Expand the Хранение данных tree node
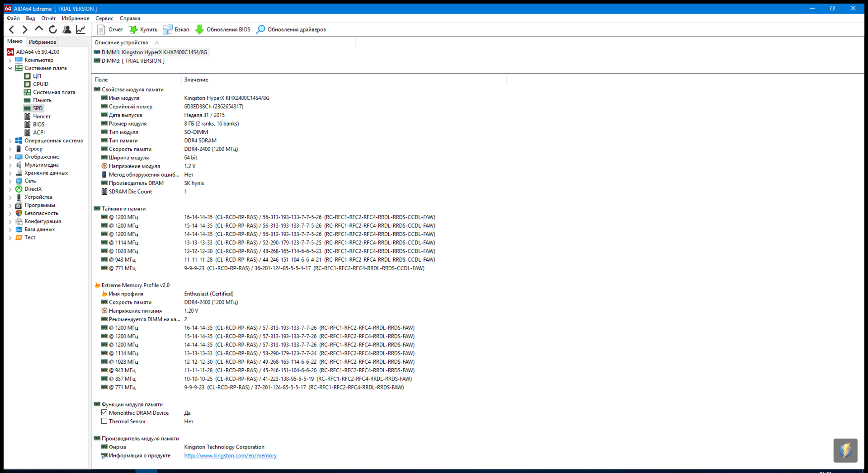868x473 pixels. point(10,173)
